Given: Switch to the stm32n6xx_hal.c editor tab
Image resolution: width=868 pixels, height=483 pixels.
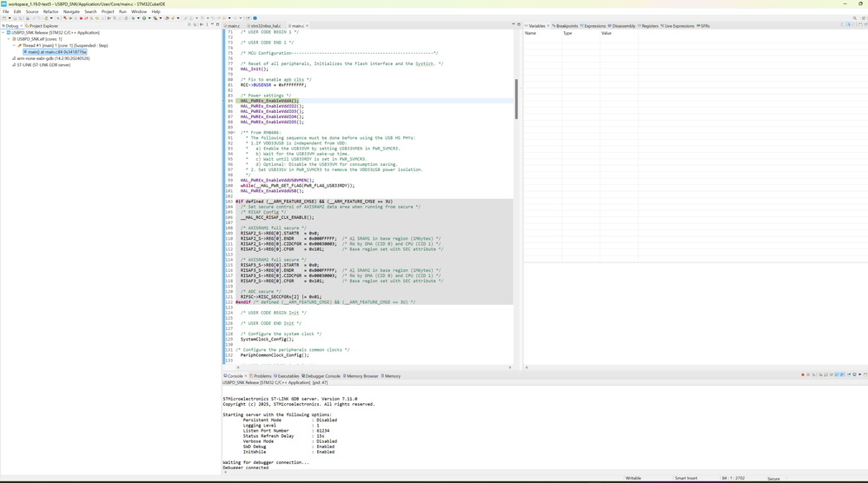Looking at the screenshot, I should click(266, 26).
